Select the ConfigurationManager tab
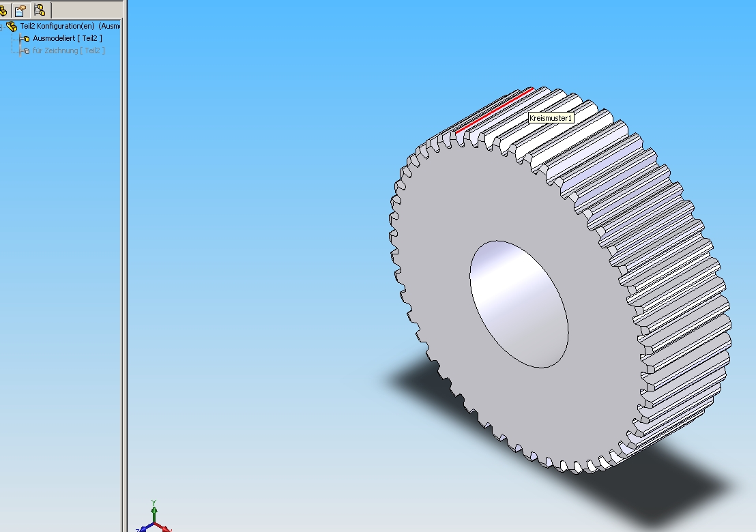This screenshot has height=532, width=756. (40, 10)
